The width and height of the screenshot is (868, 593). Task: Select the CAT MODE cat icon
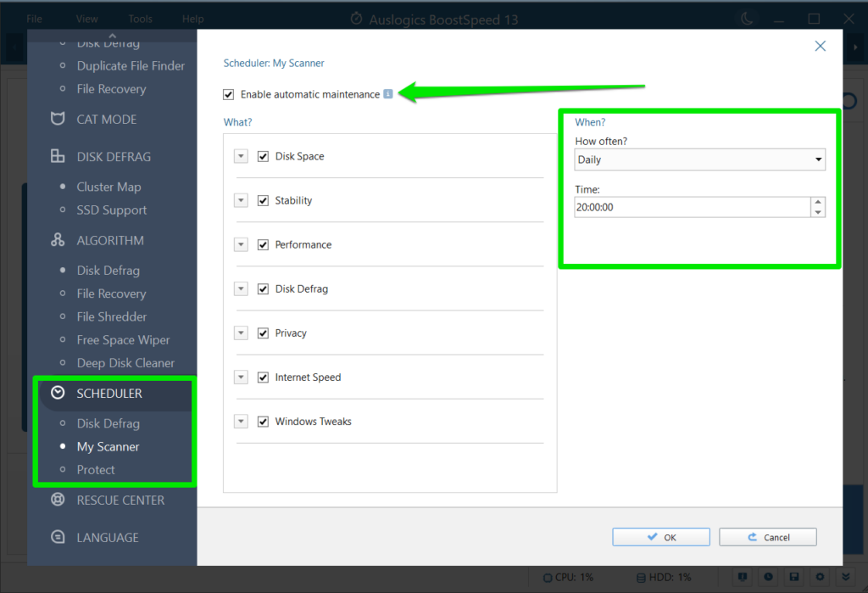coord(58,119)
